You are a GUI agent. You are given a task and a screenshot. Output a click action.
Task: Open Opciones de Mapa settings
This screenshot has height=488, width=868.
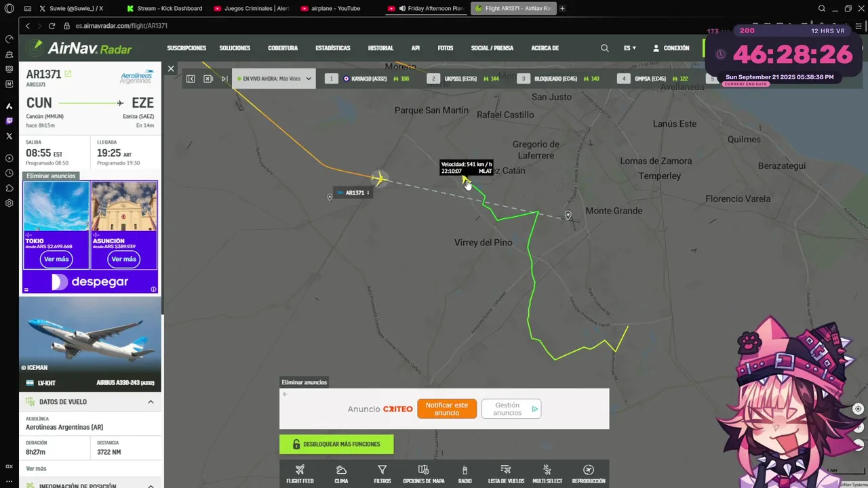(424, 474)
